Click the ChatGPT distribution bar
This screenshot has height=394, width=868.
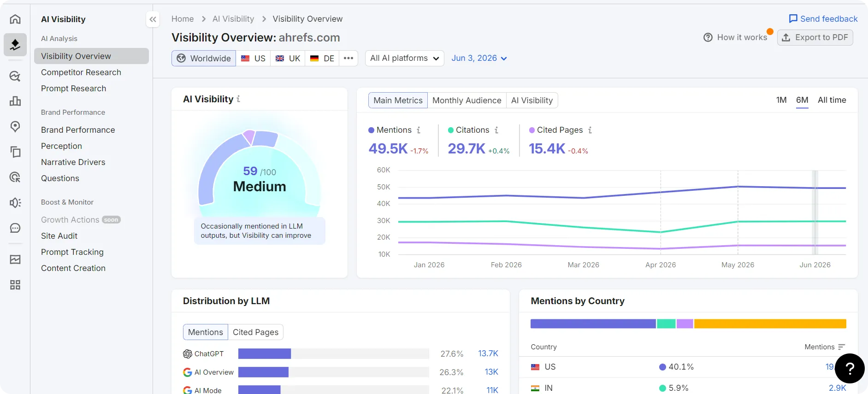point(334,353)
